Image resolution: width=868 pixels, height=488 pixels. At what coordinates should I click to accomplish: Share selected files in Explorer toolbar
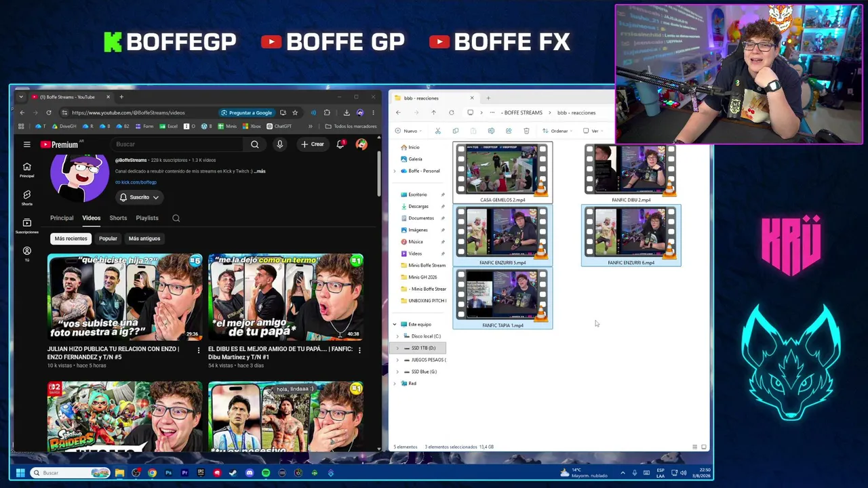pyautogui.click(x=509, y=131)
